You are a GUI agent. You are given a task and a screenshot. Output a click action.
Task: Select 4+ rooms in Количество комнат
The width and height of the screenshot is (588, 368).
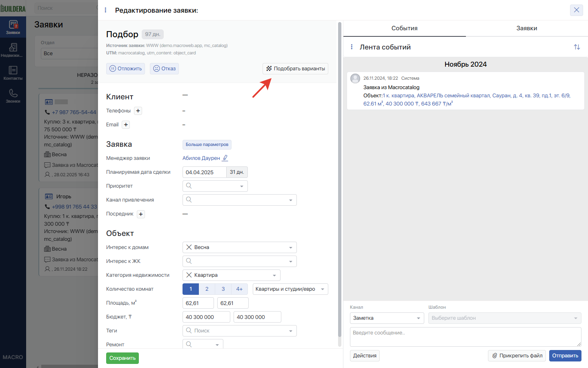tap(240, 289)
